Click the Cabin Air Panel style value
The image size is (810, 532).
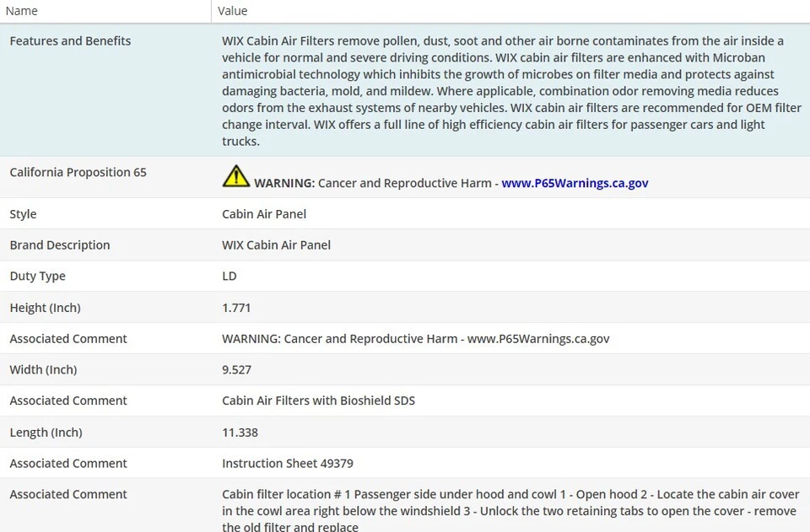[264, 214]
